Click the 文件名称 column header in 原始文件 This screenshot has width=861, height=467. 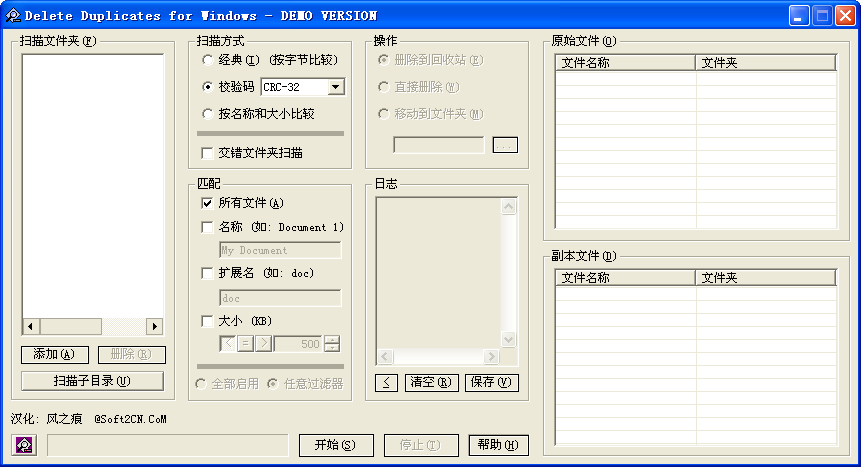coord(625,62)
